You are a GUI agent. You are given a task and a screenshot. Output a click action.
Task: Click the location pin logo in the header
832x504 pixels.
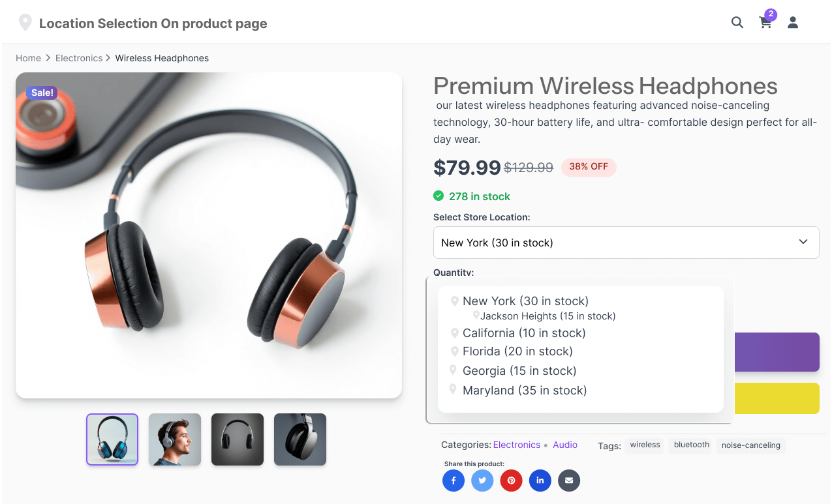(25, 22)
